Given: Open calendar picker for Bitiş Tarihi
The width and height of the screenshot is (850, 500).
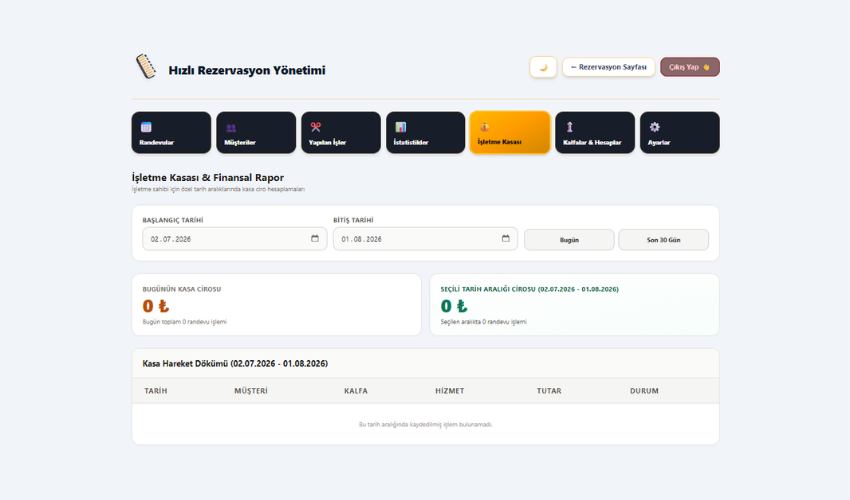Looking at the screenshot, I should pyautogui.click(x=506, y=239).
